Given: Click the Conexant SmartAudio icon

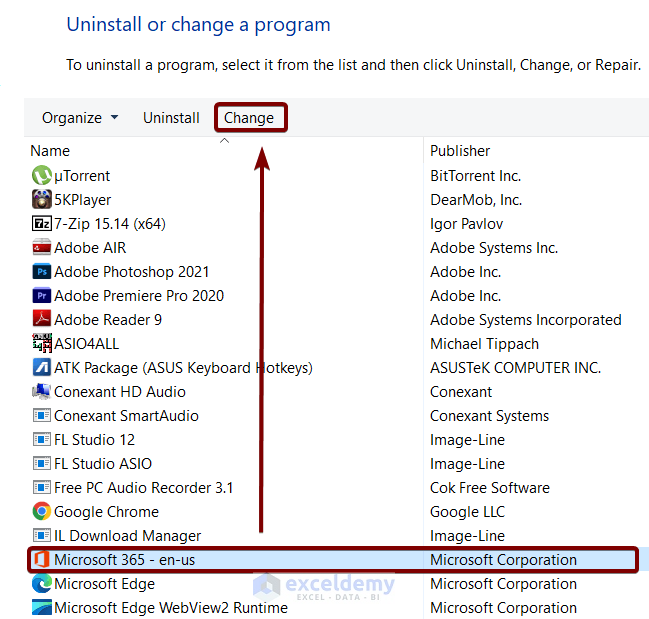Looking at the screenshot, I should 42,415.
